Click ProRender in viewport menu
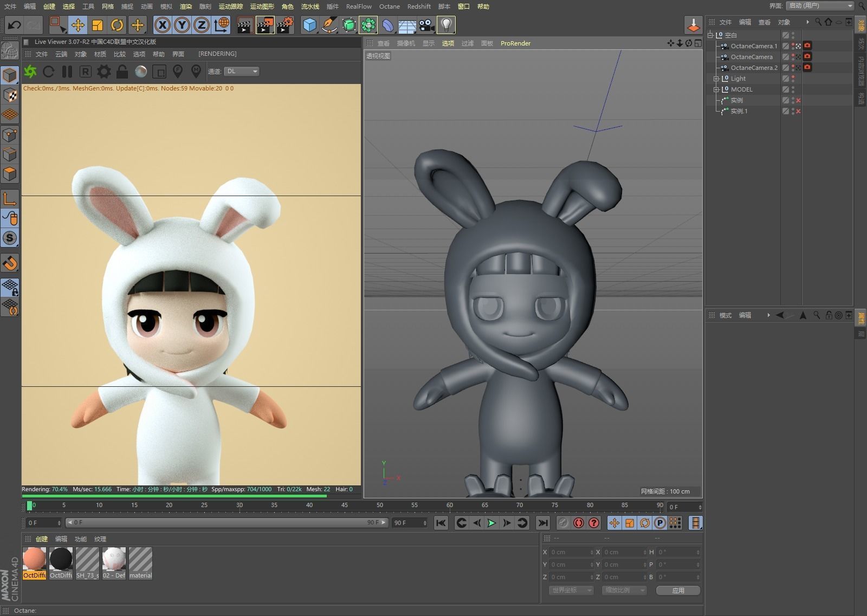This screenshot has width=867, height=616. 515,43
